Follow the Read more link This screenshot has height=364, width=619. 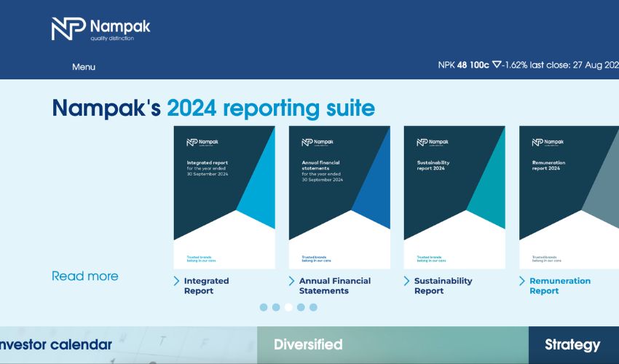pyautogui.click(x=85, y=276)
